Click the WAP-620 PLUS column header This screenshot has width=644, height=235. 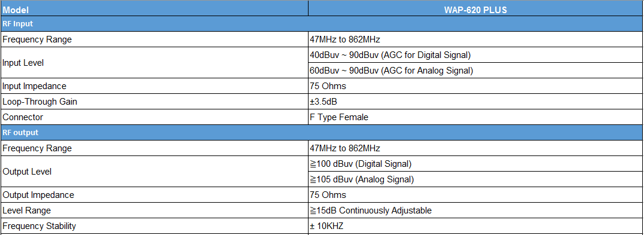[475, 8]
